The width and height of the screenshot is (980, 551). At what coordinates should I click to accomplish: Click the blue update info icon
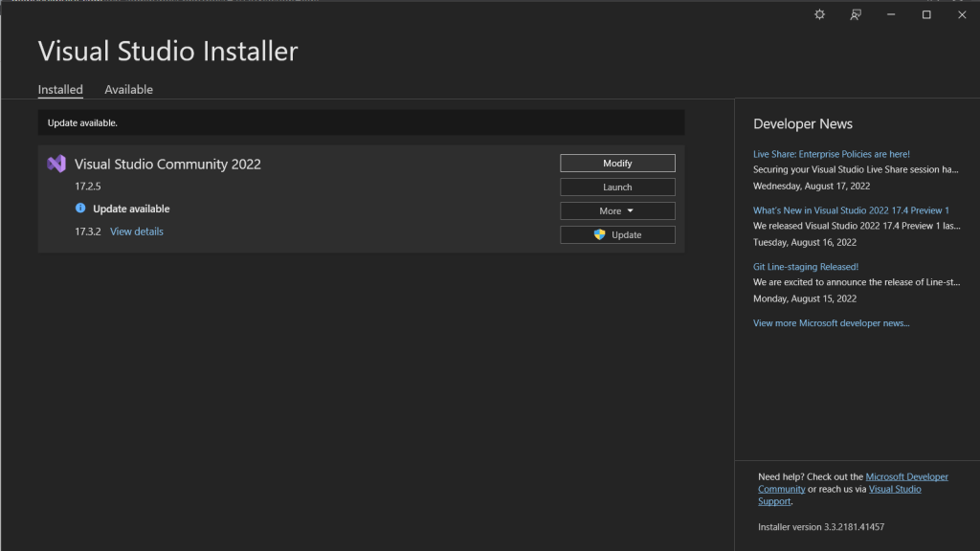coord(80,208)
